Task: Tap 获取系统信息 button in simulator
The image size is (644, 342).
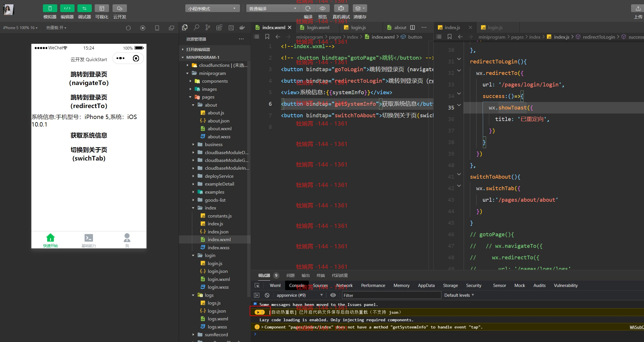Action: pyautogui.click(x=89, y=135)
